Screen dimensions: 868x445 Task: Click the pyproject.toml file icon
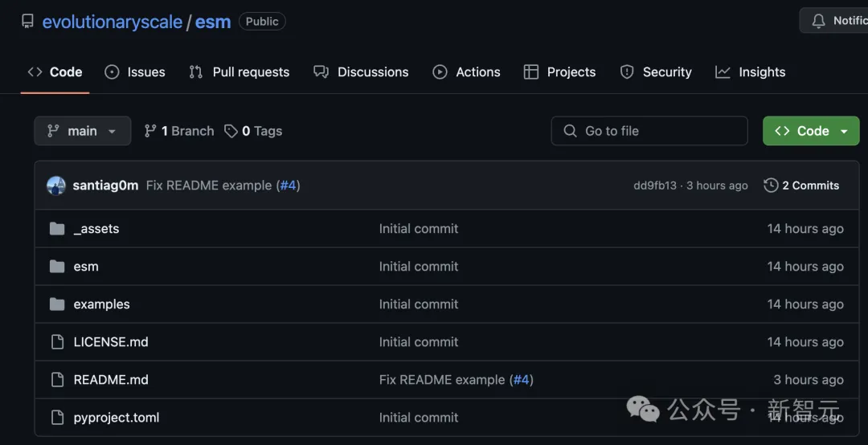pyautogui.click(x=57, y=417)
